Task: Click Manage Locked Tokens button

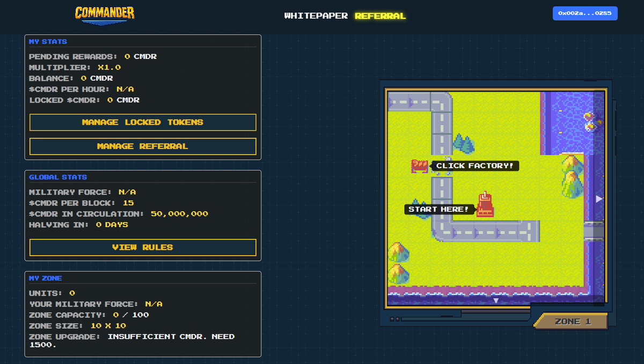Action: coord(143,122)
